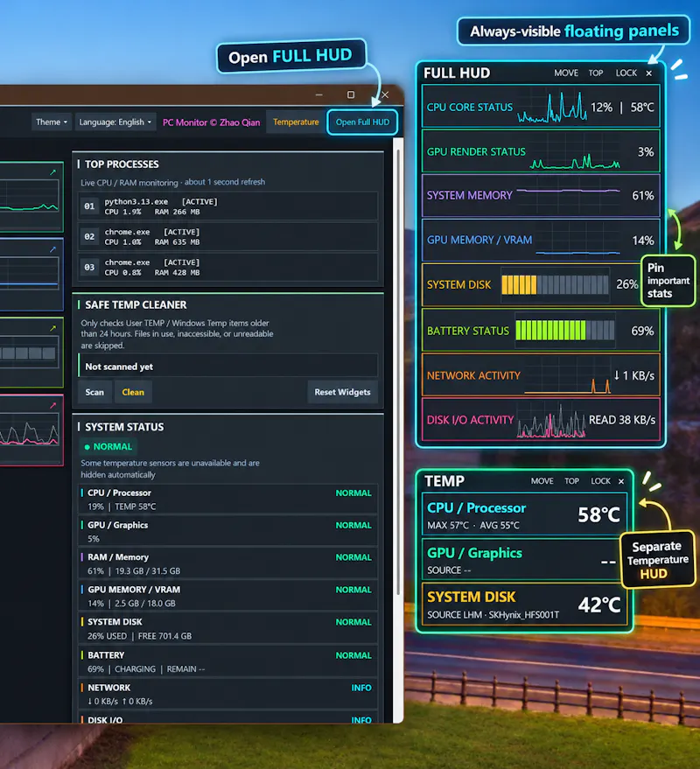Click the 'Not scanned yet' status field

228,367
